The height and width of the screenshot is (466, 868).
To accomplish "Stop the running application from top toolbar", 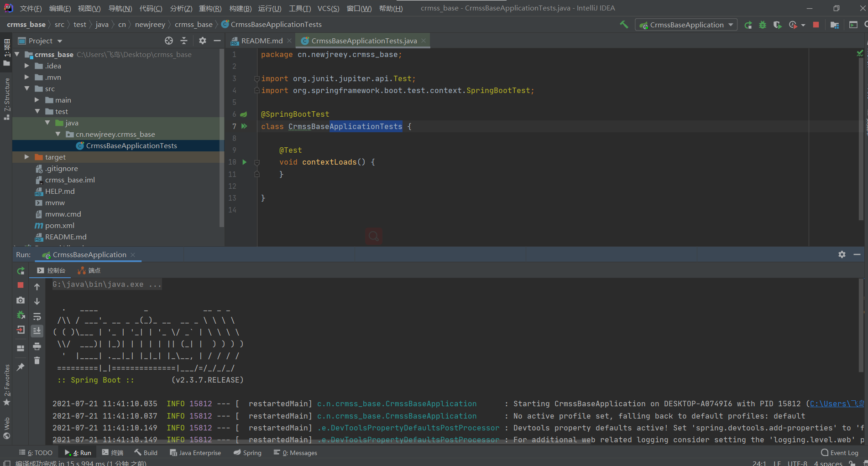I will point(816,25).
